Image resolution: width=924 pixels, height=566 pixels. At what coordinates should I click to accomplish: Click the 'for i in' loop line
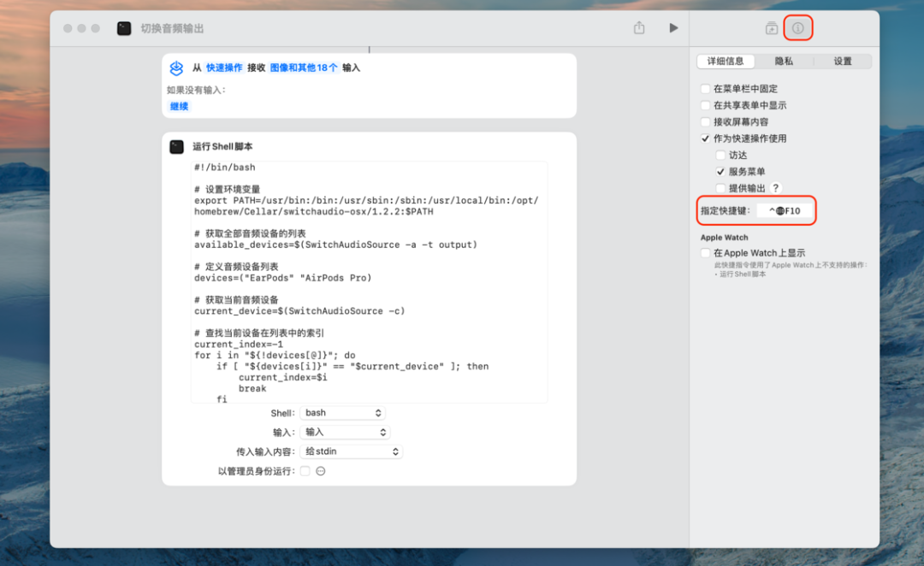point(275,355)
